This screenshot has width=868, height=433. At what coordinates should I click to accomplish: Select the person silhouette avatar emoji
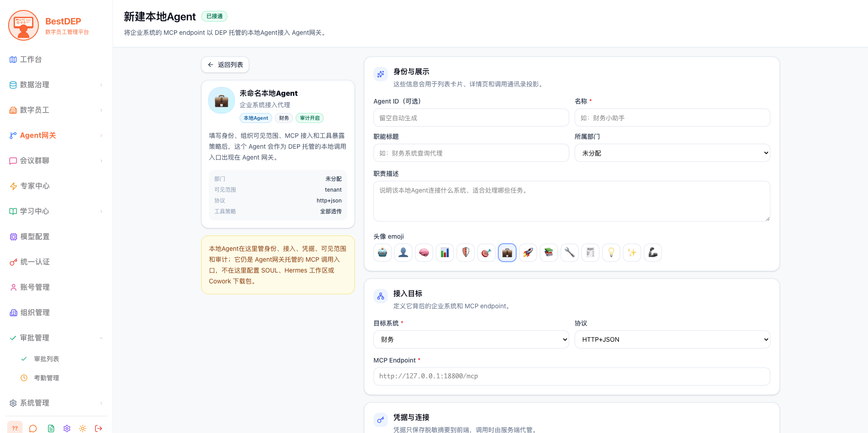click(403, 253)
